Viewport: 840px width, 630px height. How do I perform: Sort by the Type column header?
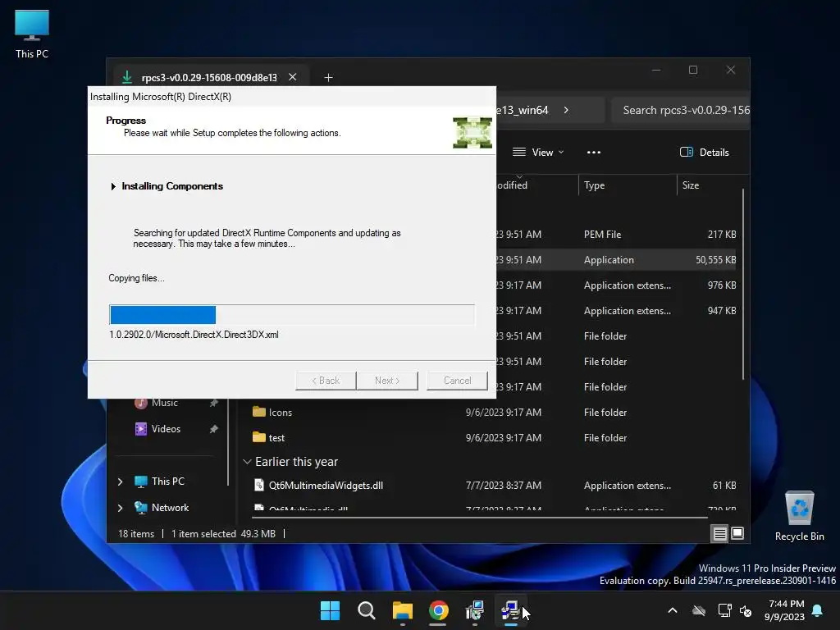point(628,185)
